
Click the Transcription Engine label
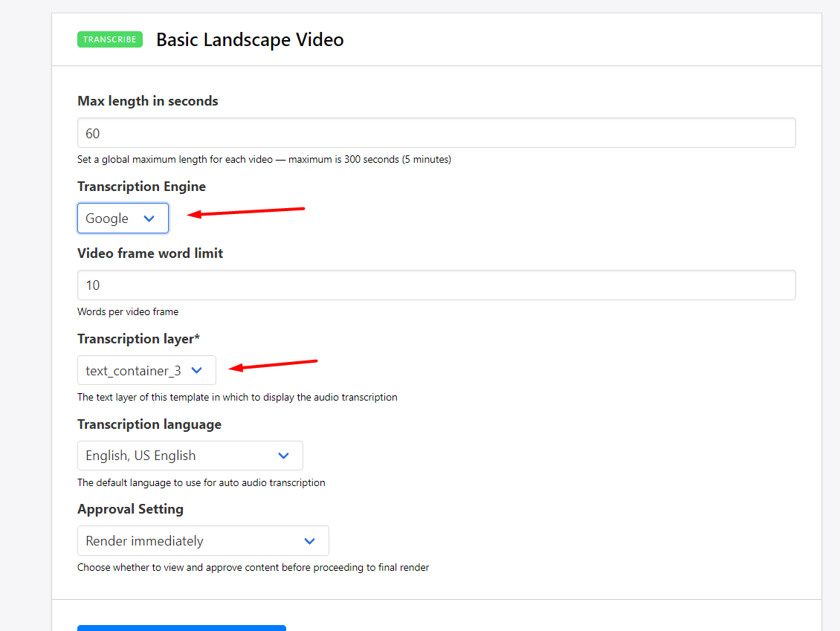(141, 187)
